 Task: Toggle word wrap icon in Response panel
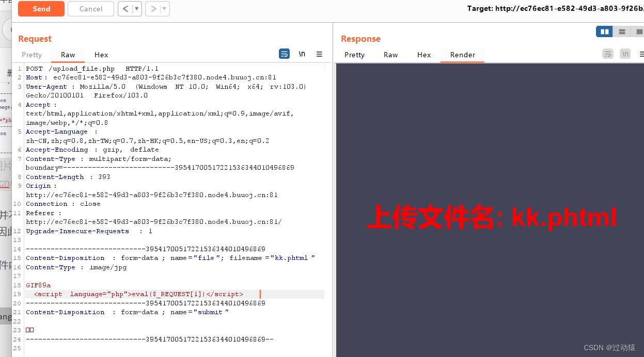pyautogui.click(x=608, y=54)
